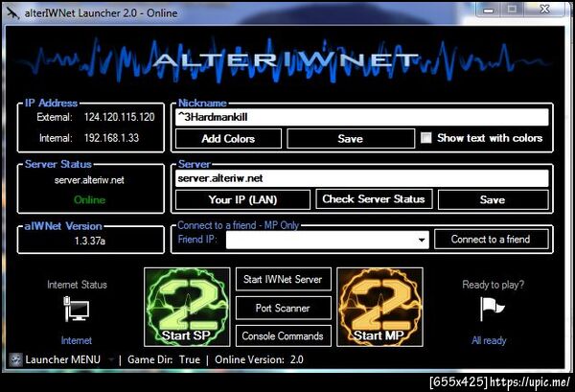Click Check Server Status button
The width and height of the screenshot is (575, 392).
(x=374, y=199)
